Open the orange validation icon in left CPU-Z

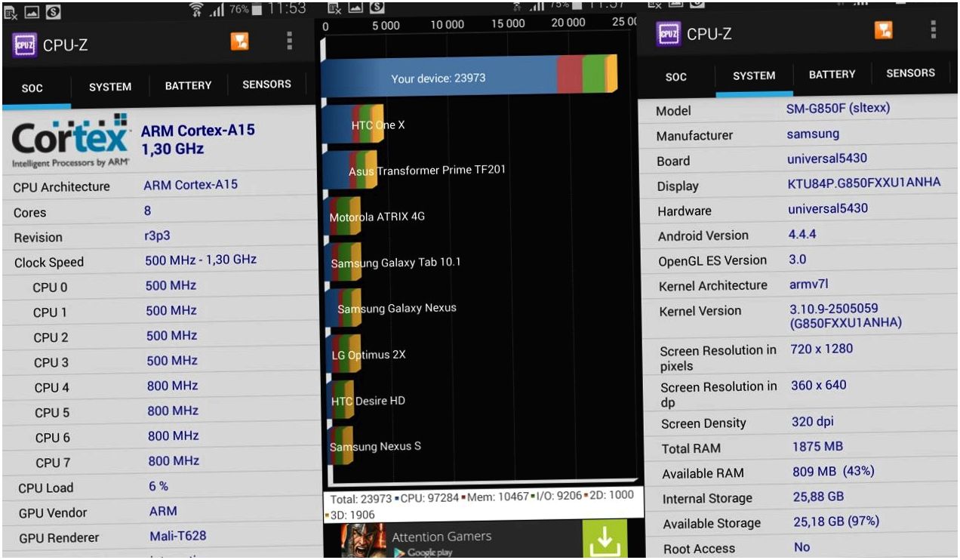tap(240, 42)
